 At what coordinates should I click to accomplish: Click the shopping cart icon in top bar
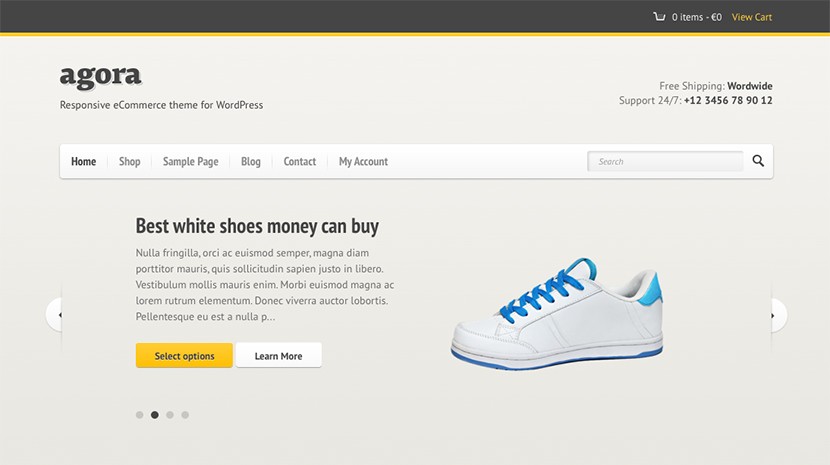point(659,17)
